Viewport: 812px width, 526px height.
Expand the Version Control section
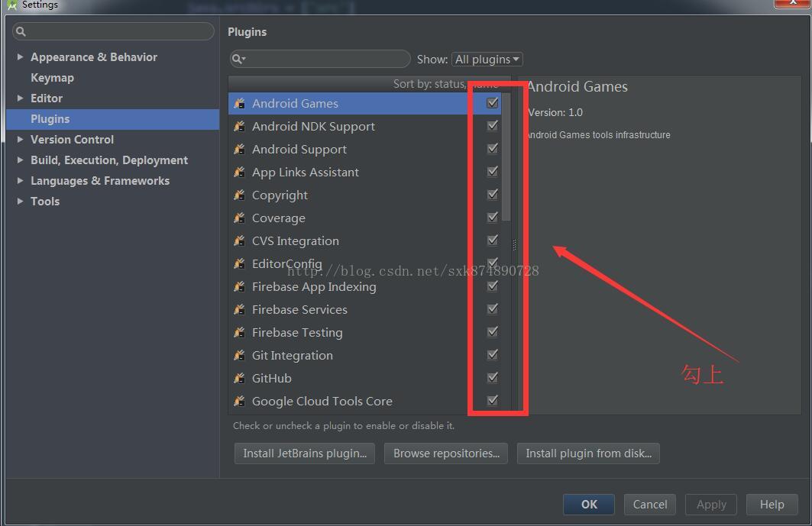click(20, 139)
